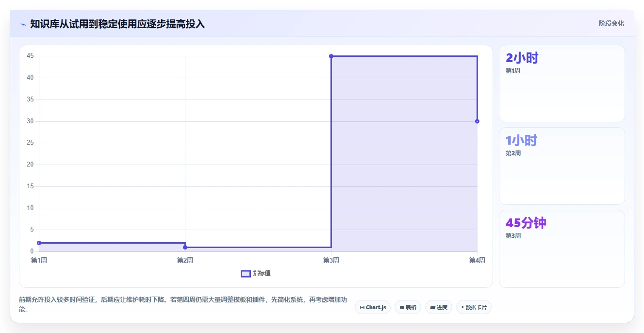The height and width of the screenshot is (333, 644).
Task: Click the title 知识库从试用到稳定使用应逐步提高投入
Action: (x=117, y=24)
